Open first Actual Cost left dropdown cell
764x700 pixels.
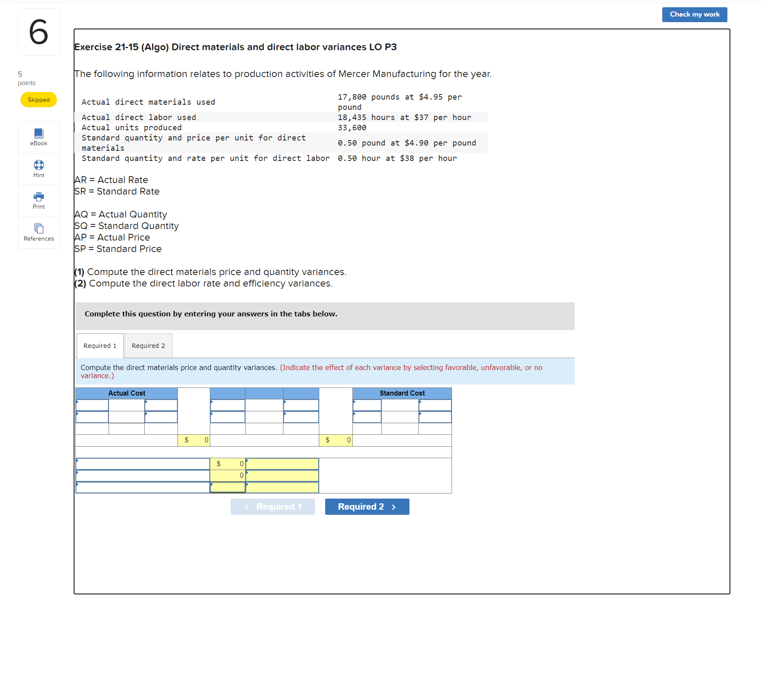pyautogui.click(x=92, y=405)
